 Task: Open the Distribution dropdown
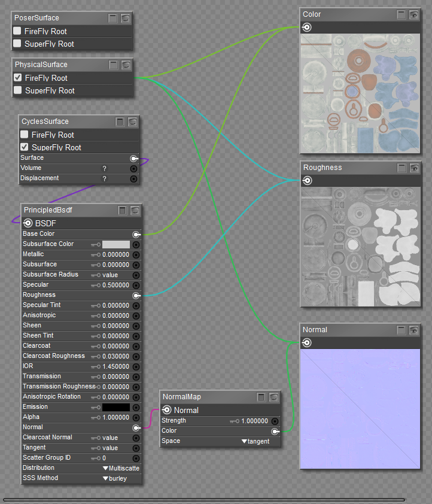coord(121,468)
